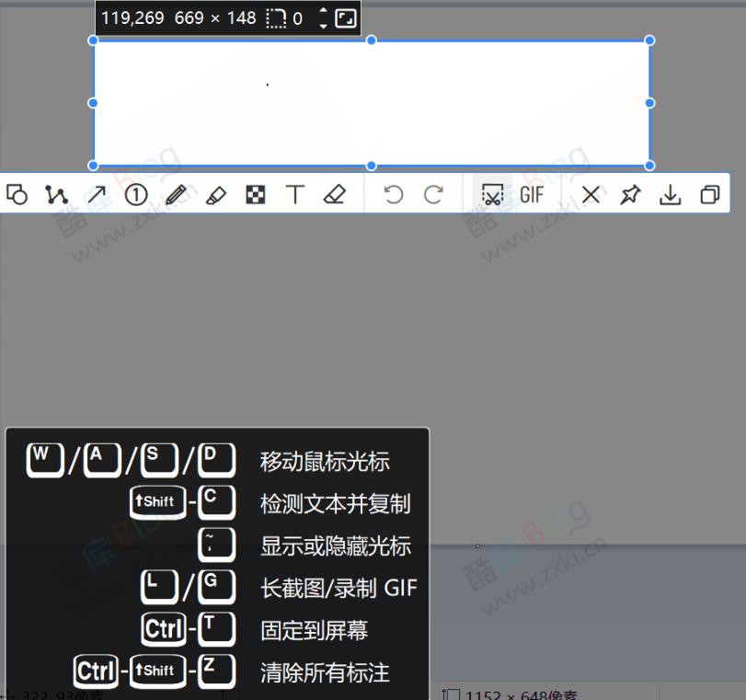Select the freehand curve drawing tool
The height and width of the screenshot is (700, 746).
click(x=57, y=194)
